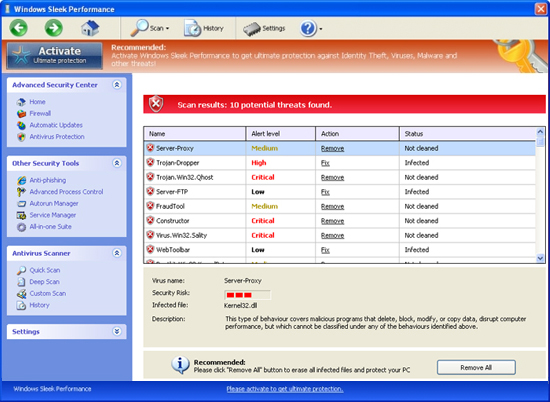This screenshot has height=402, width=550.
Task: Click the green forward arrow button
Action: (54, 28)
